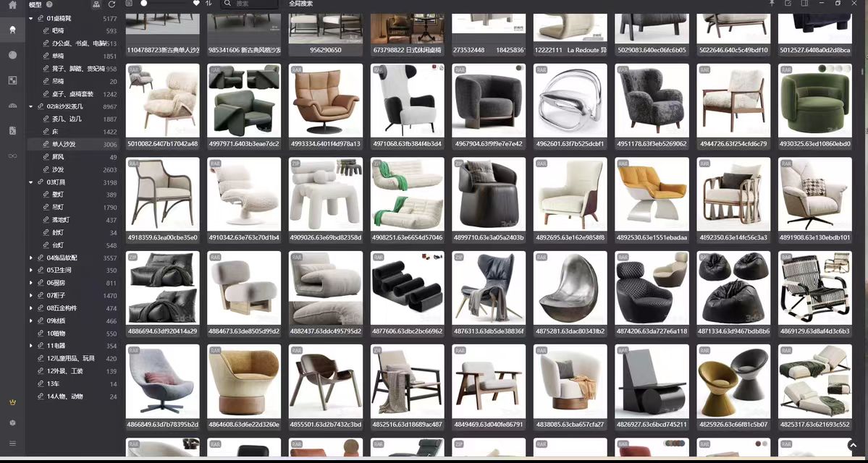Click into the 搜索 search field
The width and height of the screenshot is (868, 463).
(x=250, y=4)
